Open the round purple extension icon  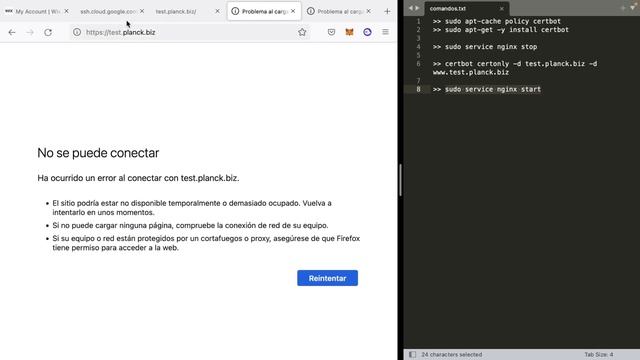[367, 32]
